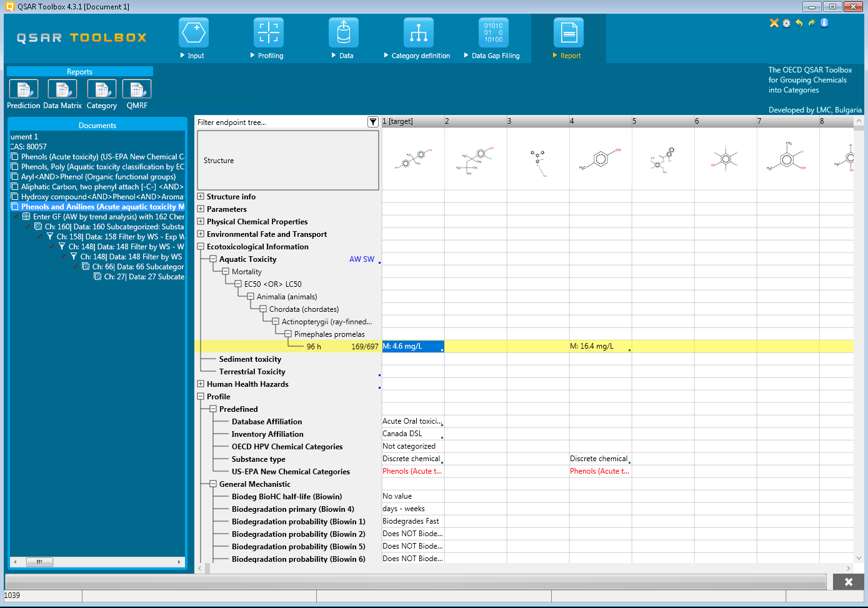Collapse the Ecotoxicological Information node

[x=201, y=246]
